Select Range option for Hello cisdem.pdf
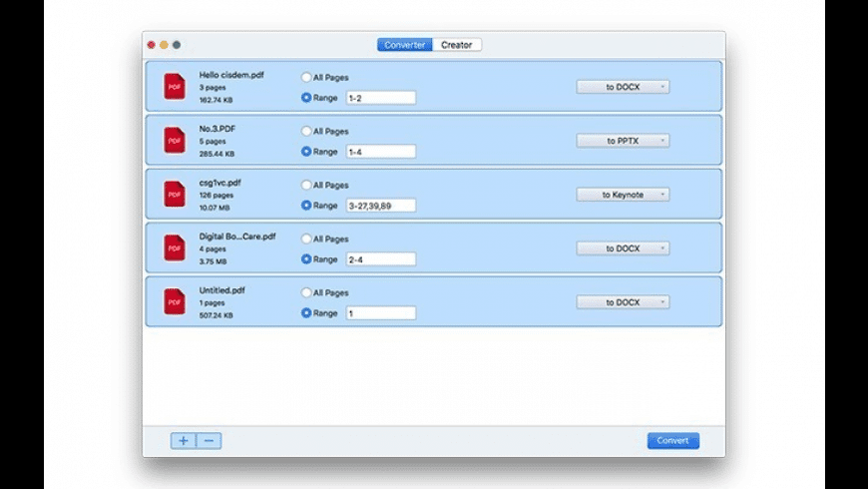868x489 pixels. click(x=306, y=98)
